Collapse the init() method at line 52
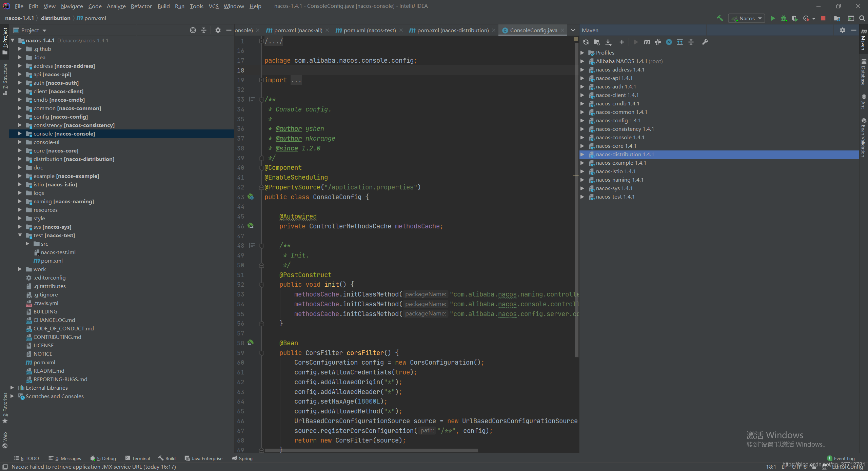Screen dimensions: 868x471 coord(261,285)
